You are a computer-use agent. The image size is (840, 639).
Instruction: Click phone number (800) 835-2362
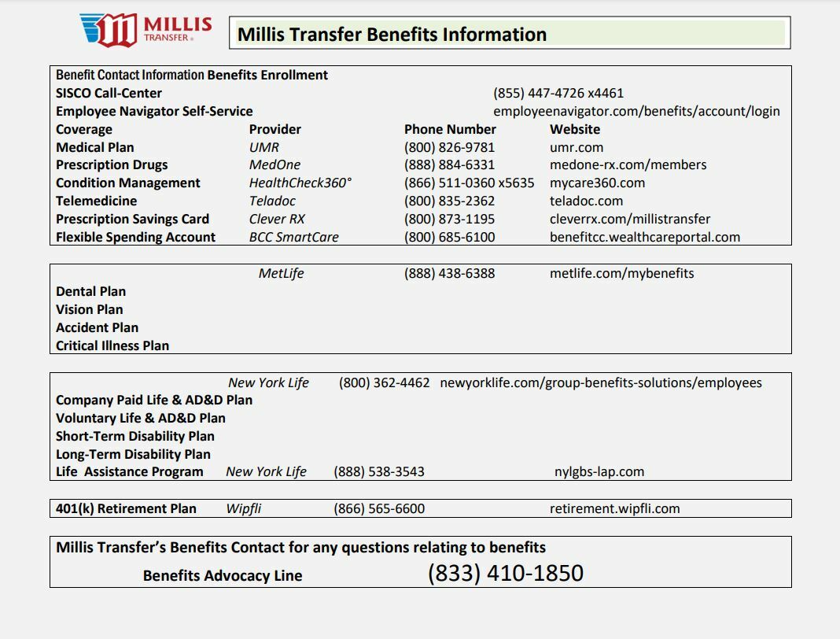point(449,201)
